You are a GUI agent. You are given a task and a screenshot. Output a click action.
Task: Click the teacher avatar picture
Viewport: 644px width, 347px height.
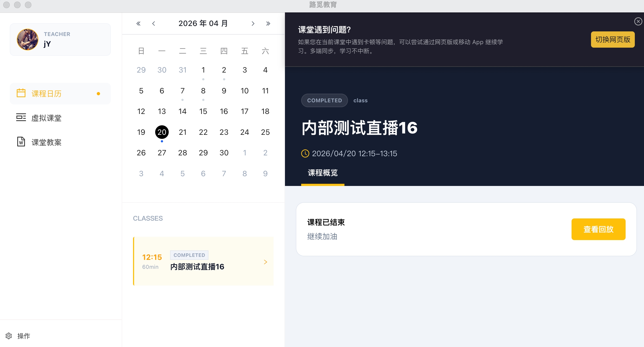tap(28, 40)
